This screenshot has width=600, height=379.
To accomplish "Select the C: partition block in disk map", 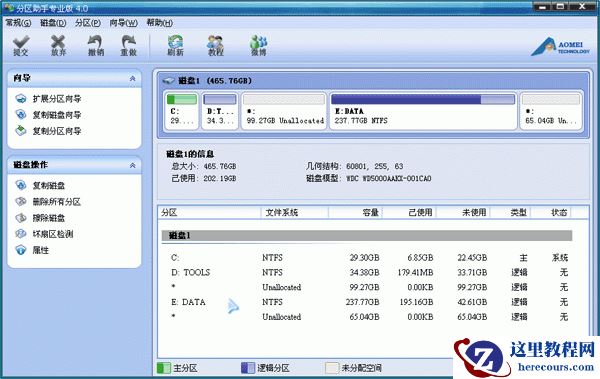I will [x=182, y=111].
